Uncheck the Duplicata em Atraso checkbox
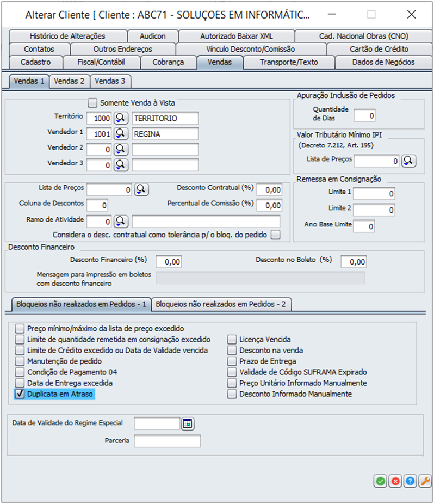Image resolution: width=434 pixels, height=504 pixels. [x=20, y=394]
